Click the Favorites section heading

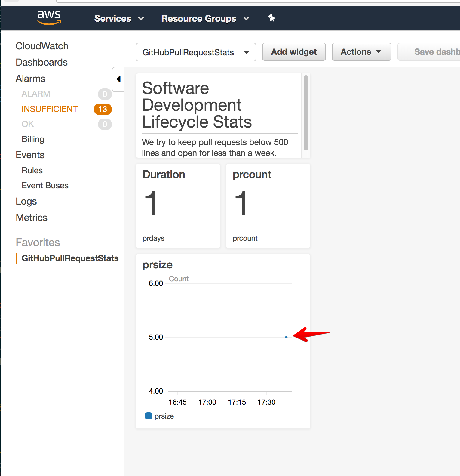38,243
